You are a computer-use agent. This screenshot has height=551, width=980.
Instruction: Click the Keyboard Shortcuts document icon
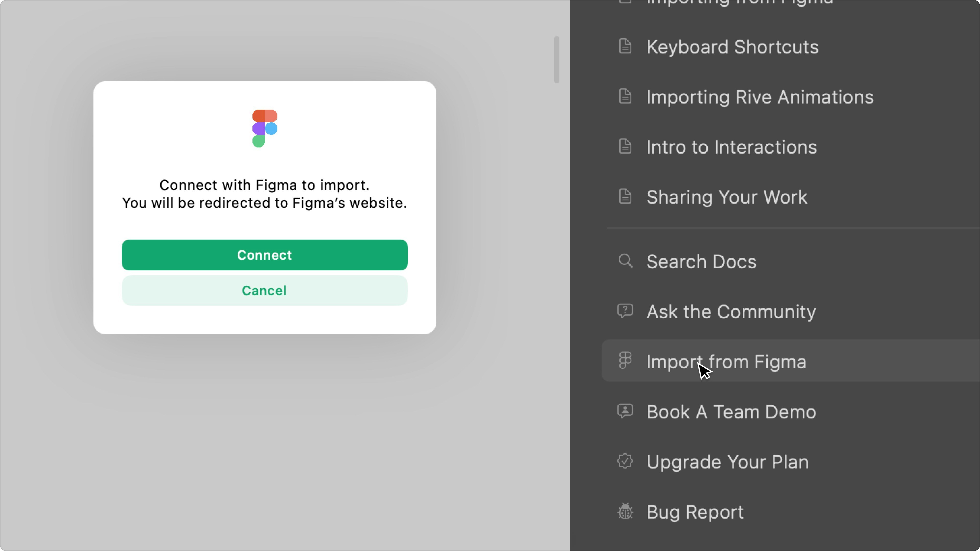[x=625, y=46]
